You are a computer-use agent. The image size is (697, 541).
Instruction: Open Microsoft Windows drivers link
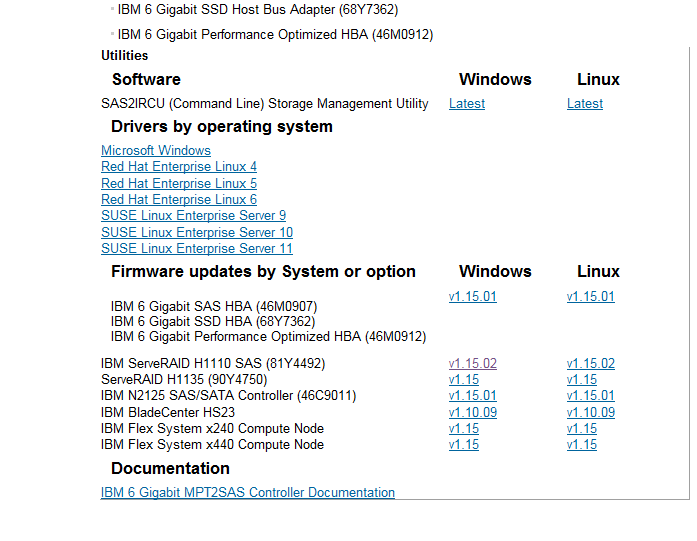click(x=156, y=150)
